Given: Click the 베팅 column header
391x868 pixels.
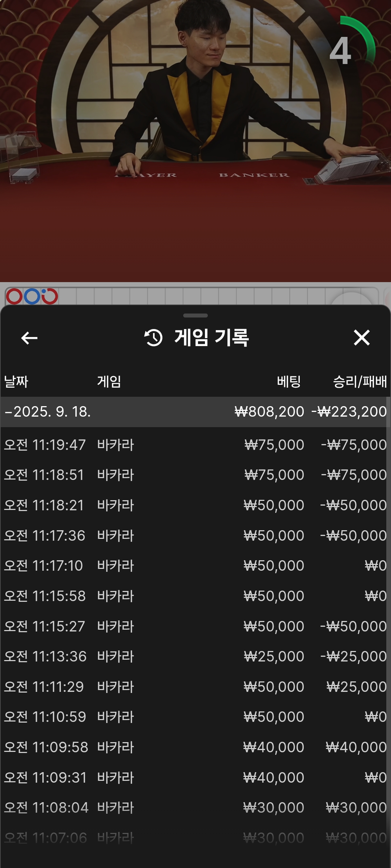Looking at the screenshot, I should (289, 382).
